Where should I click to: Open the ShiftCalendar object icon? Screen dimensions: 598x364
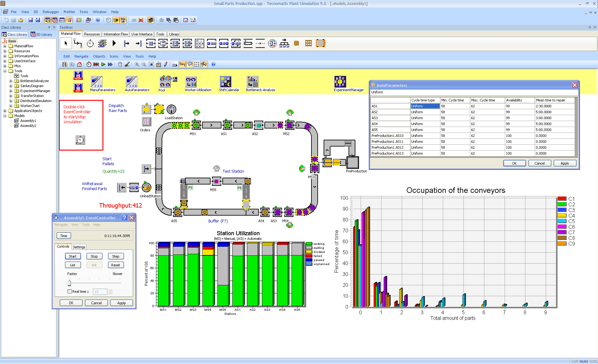point(225,82)
